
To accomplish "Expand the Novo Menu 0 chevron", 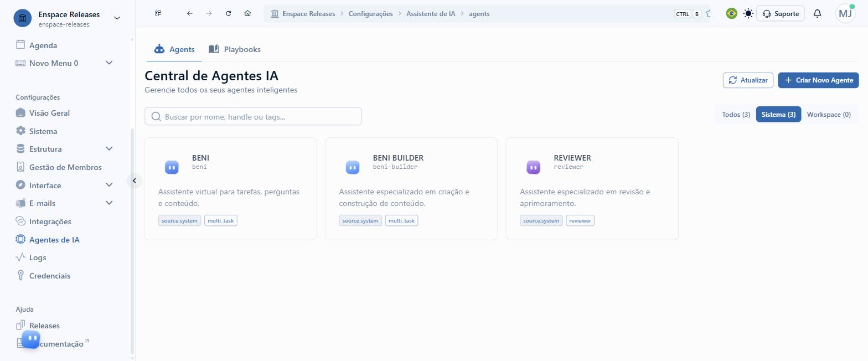I will pyautogui.click(x=109, y=63).
